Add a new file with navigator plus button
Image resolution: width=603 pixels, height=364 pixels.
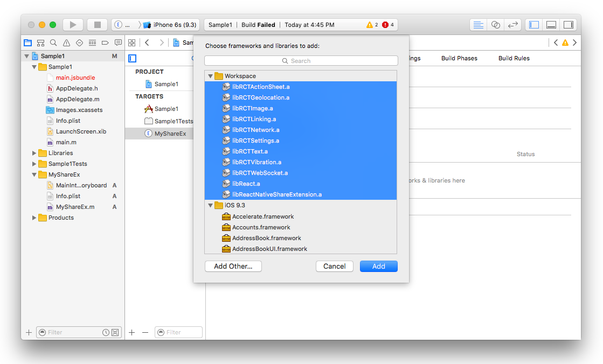click(29, 332)
